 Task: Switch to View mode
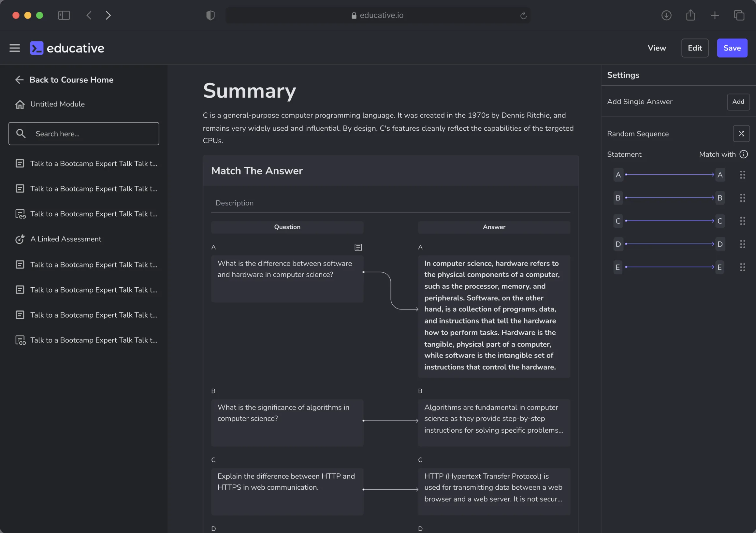(657, 48)
